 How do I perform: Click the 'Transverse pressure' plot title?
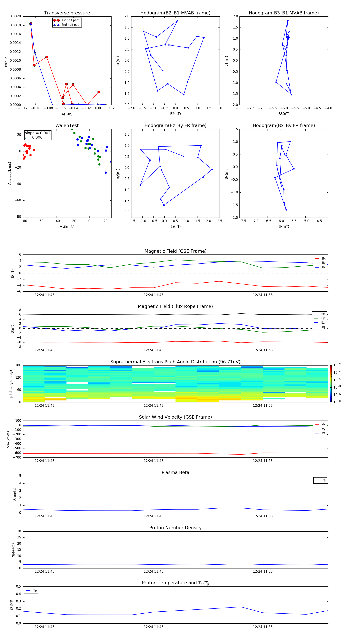coord(67,13)
